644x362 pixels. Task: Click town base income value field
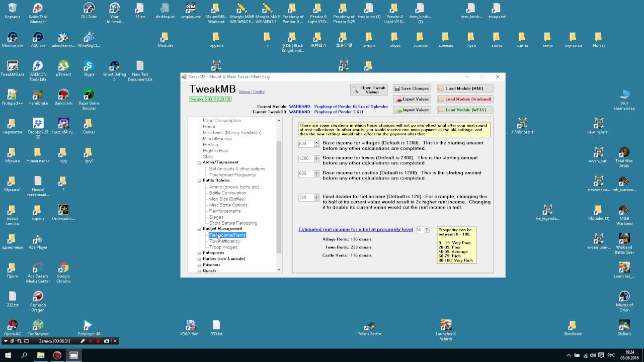click(x=306, y=159)
